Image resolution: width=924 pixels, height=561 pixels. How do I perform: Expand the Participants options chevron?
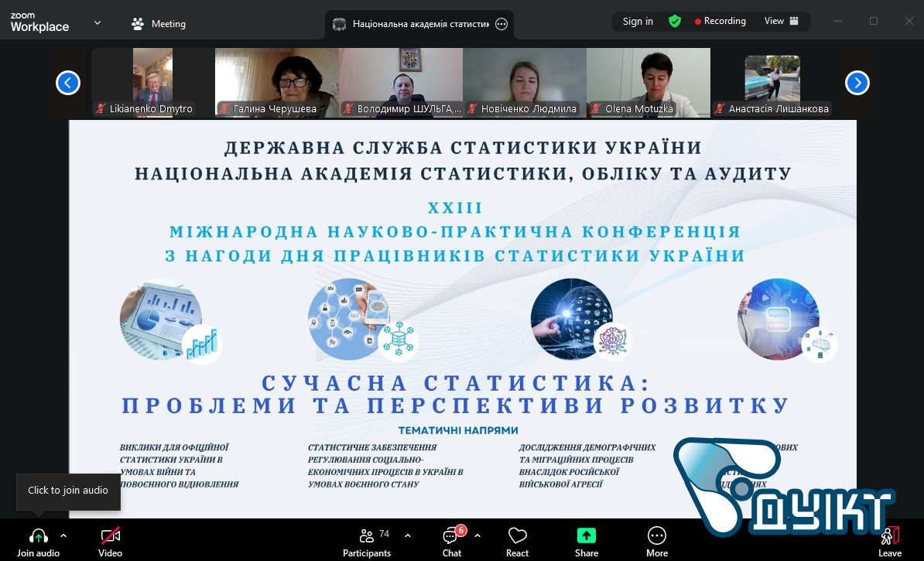(408, 535)
